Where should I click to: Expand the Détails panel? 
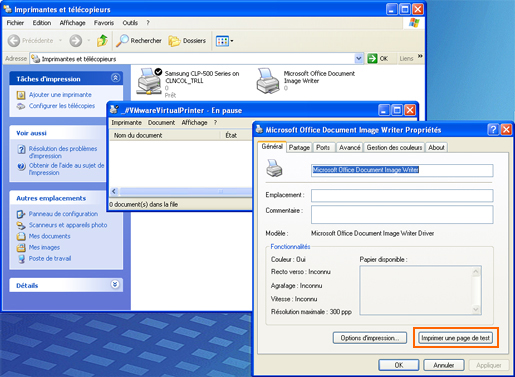click(x=115, y=284)
